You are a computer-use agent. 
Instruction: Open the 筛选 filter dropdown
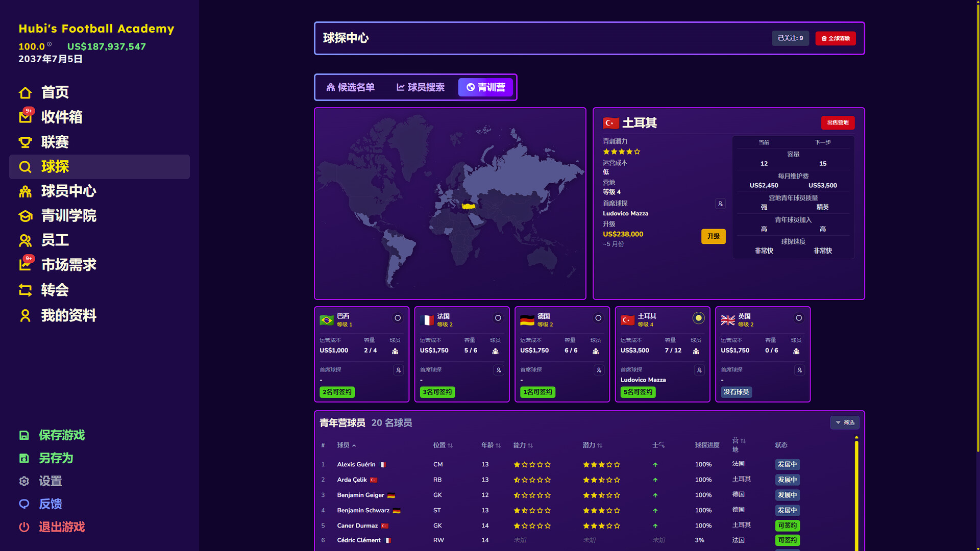coord(845,422)
